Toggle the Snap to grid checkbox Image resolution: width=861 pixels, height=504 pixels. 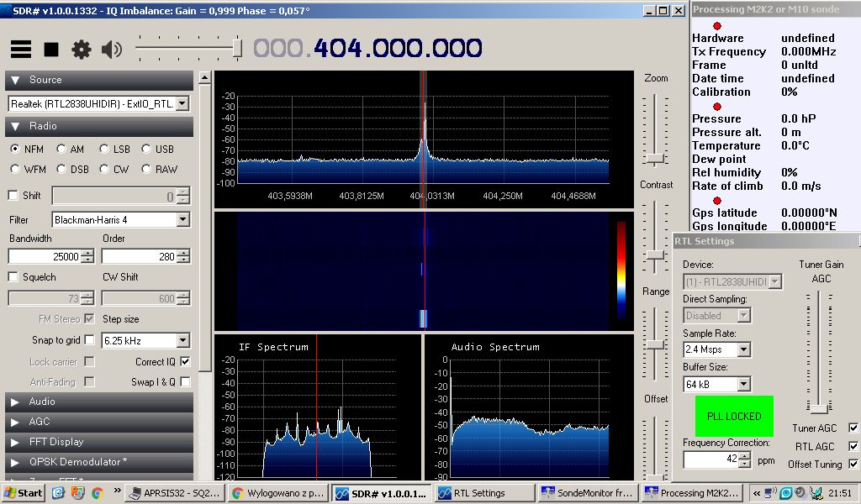click(89, 340)
